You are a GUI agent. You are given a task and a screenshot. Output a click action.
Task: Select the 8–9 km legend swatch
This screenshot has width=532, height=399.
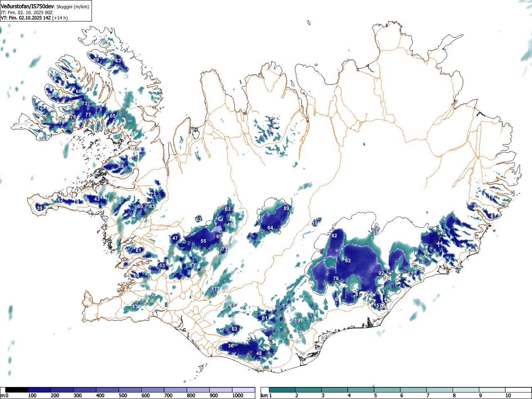(466, 390)
